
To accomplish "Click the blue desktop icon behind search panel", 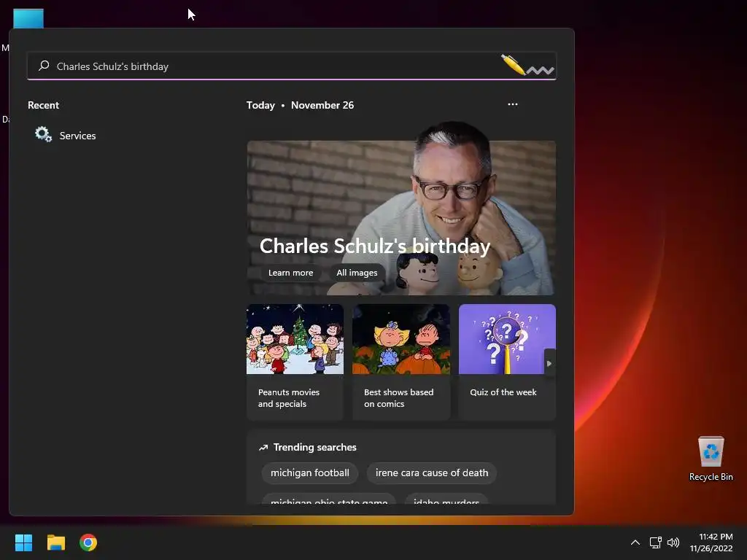I will click(28, 18).
